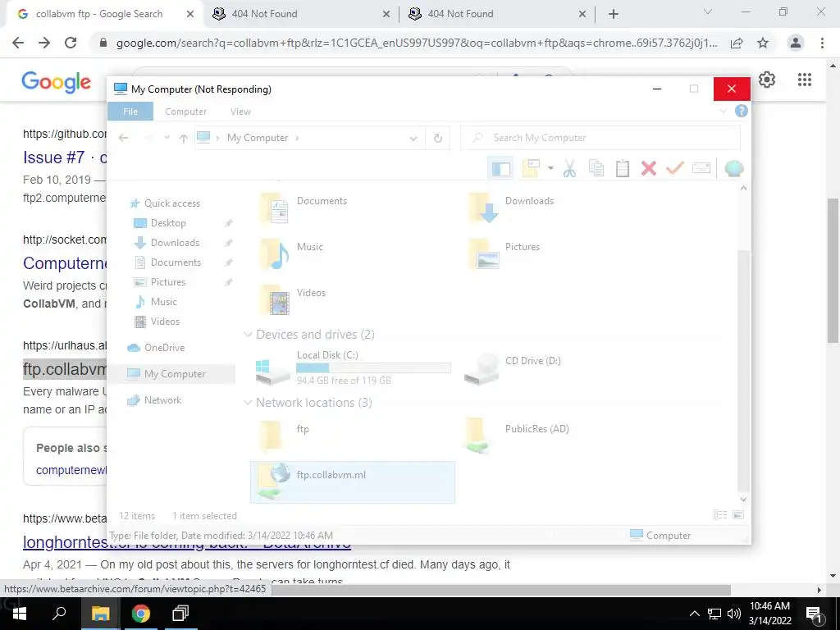This screenshot has height=630, width=840.
Task: Open Task View from the taskbar
Action: 180,614
